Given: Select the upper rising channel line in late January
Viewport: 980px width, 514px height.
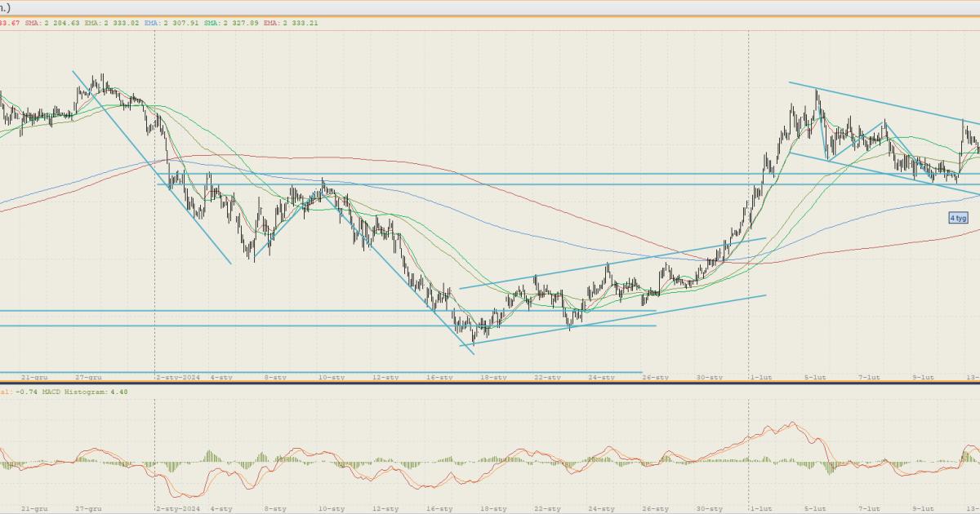Looking at the screenshot, I should (612, 264).
